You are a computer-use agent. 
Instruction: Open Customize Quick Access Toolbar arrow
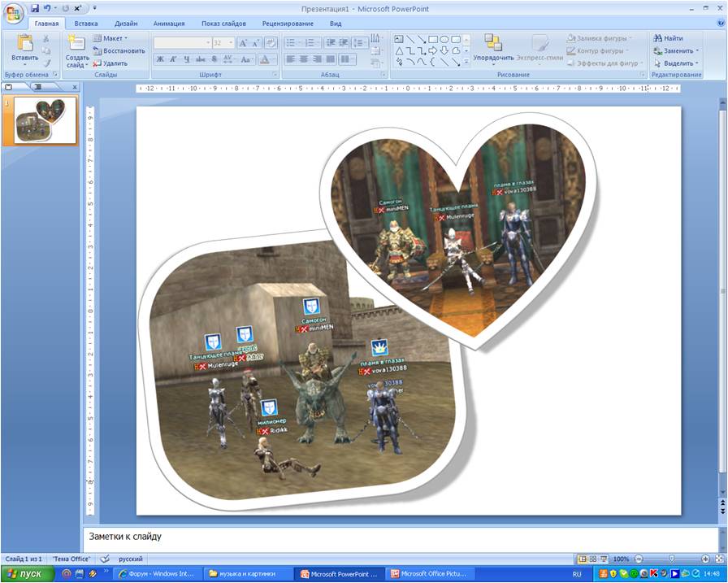(95, 8)
